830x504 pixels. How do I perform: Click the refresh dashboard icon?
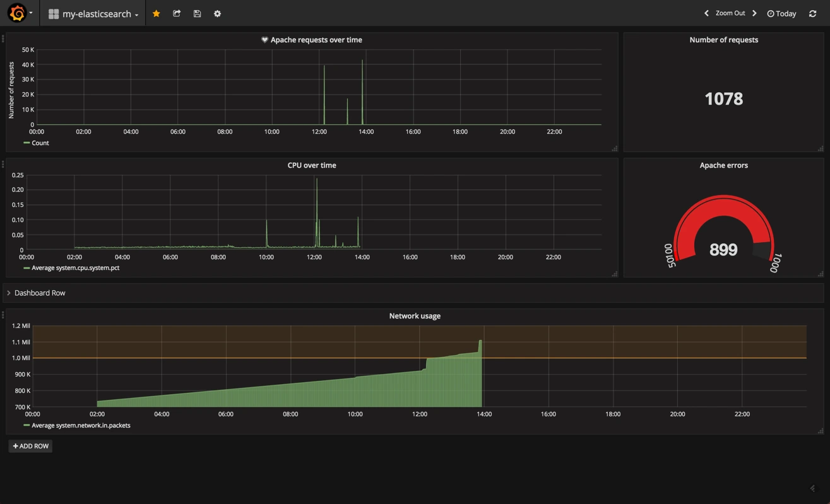click(813, 13)
